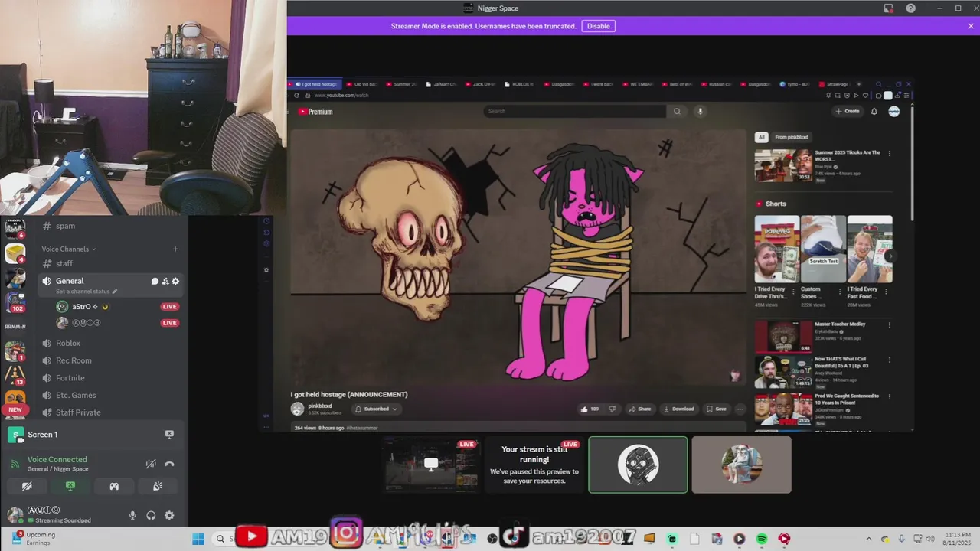Reload the page in streamed browser
This screenshot has width=980, height=551.
tap(296, 96)
